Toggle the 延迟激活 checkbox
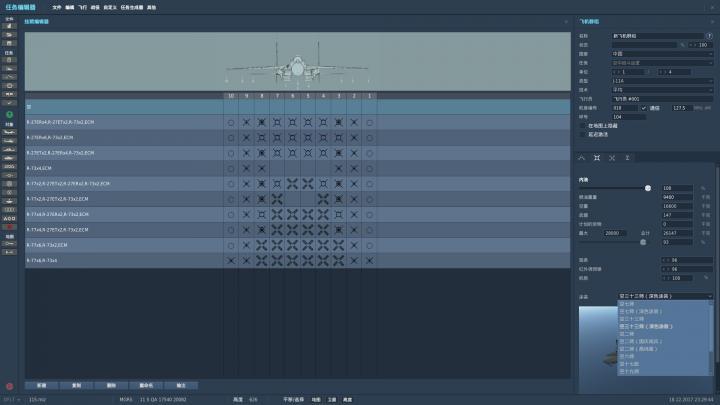The image size is (720, 405). click(583, 133)
